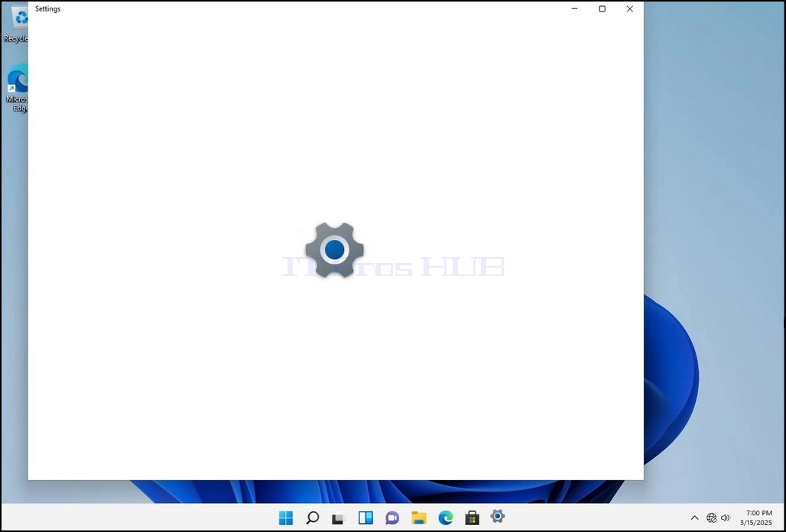Select the Settings gear in taskbar
This screenshot has width=786, height=532.
point(498,517)
